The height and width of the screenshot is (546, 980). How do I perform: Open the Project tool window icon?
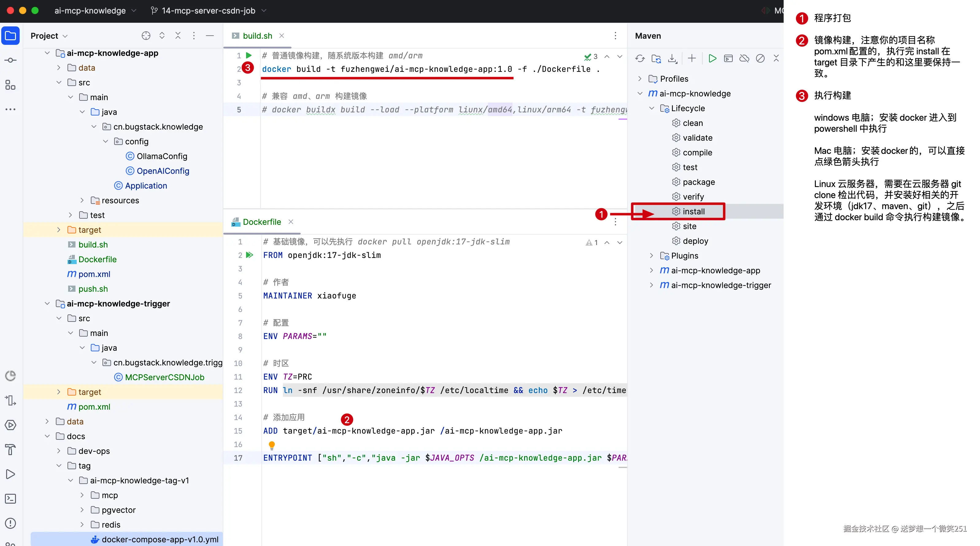11,36
